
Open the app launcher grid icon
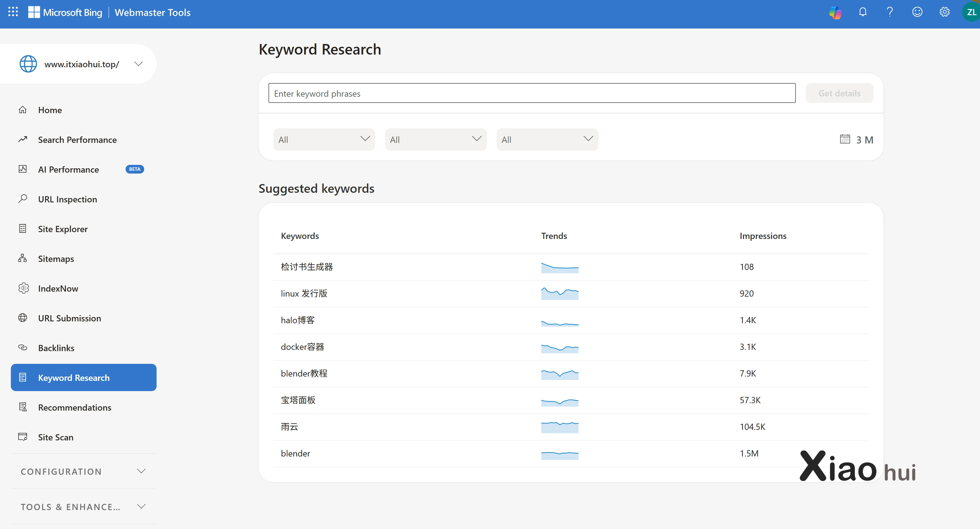coord(13,12)
